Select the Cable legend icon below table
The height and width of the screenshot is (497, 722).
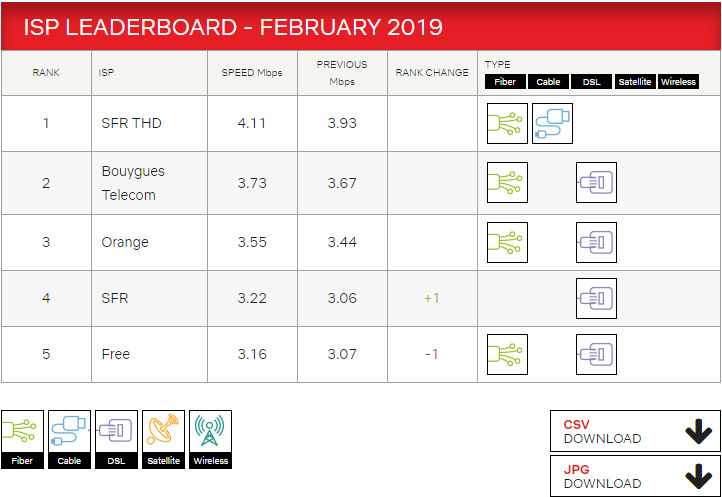click(x=69, y=439)
